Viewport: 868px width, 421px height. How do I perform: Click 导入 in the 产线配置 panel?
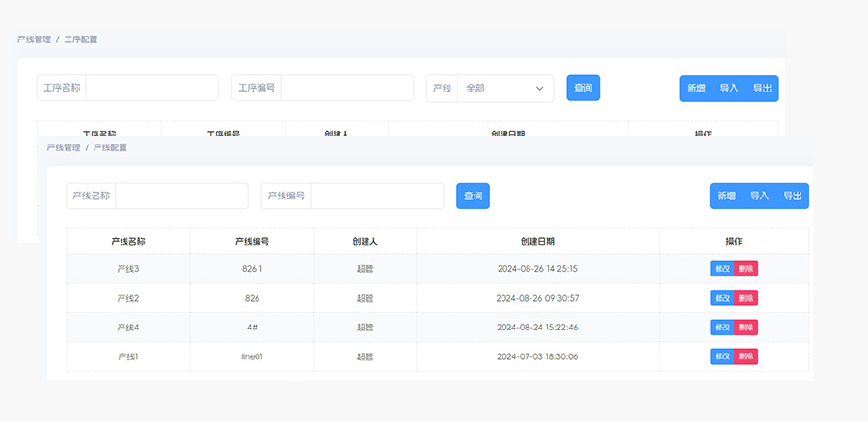click(759, 197)
